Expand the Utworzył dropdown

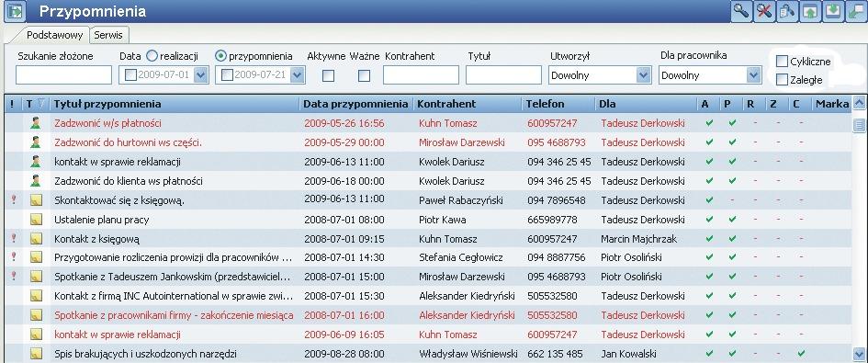[x=643, y=74]
